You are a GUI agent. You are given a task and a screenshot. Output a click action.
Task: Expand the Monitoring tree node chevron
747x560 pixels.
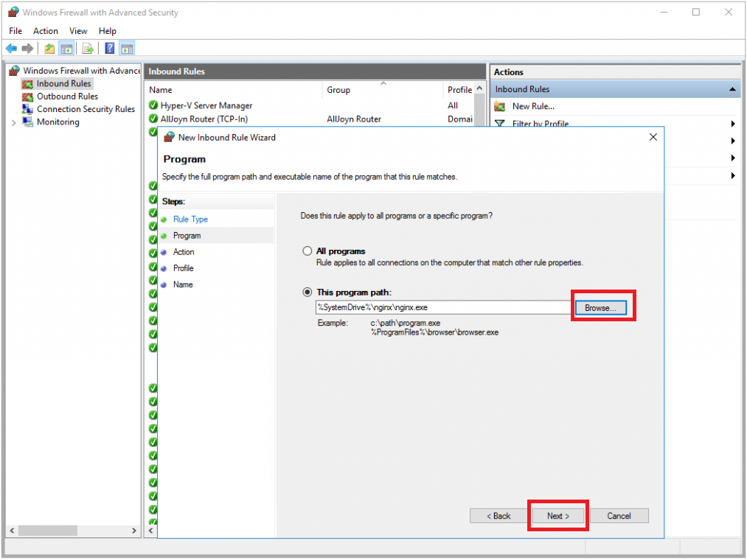click(x=13, y=123)
